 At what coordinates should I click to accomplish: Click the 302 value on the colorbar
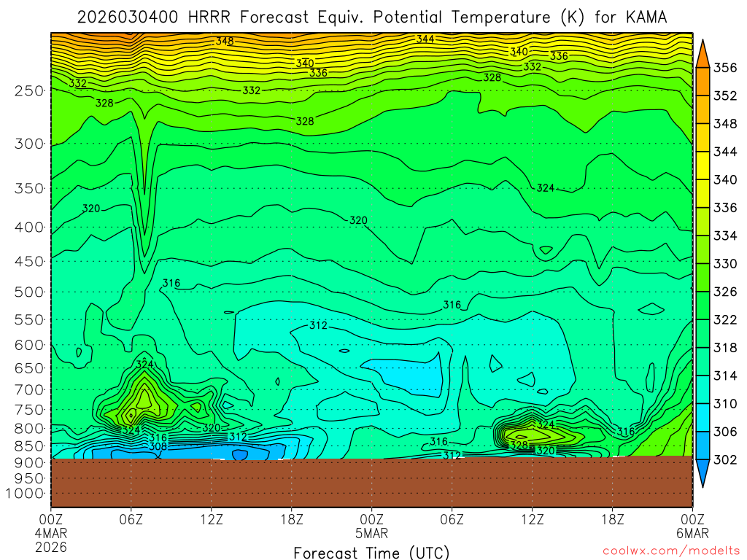coord(725,459)
